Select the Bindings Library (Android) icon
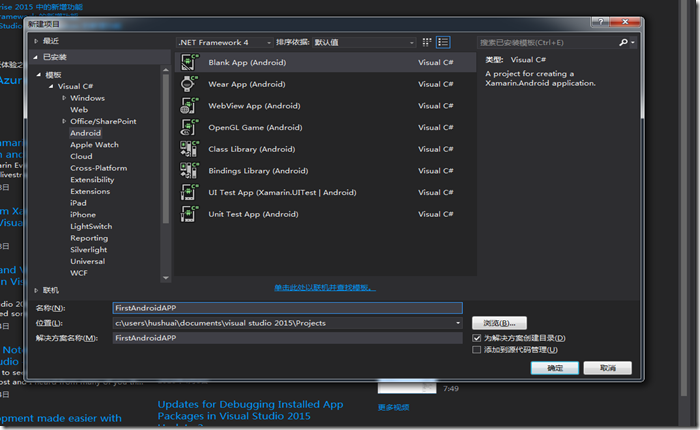This screenshot has width=700, height=430. [x=189, y=171]
